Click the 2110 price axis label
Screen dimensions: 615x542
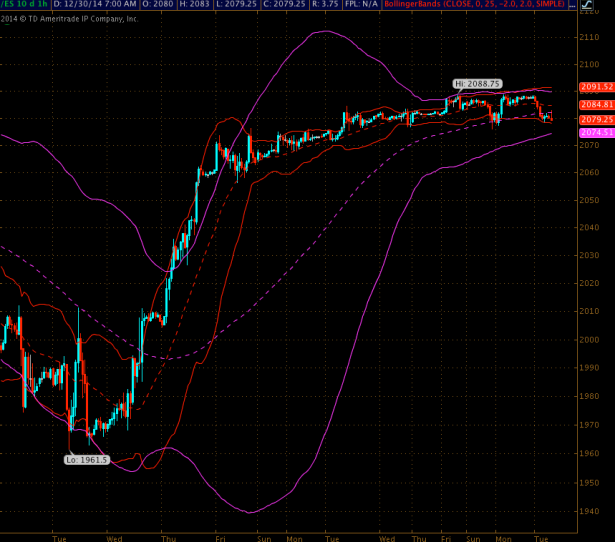[590, 37]
